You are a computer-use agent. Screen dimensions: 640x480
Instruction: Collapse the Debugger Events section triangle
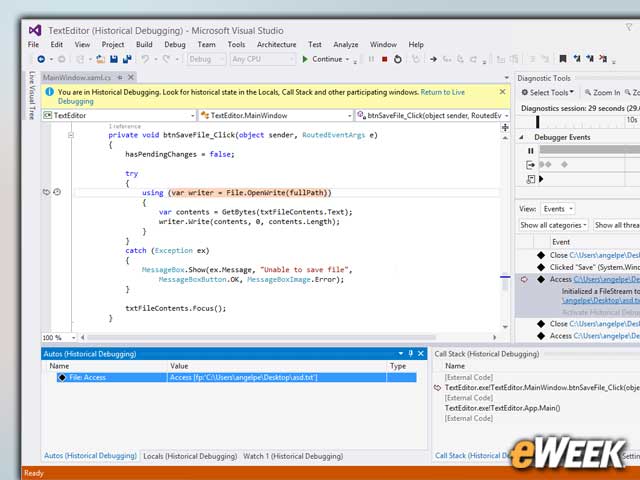[522, 138]
